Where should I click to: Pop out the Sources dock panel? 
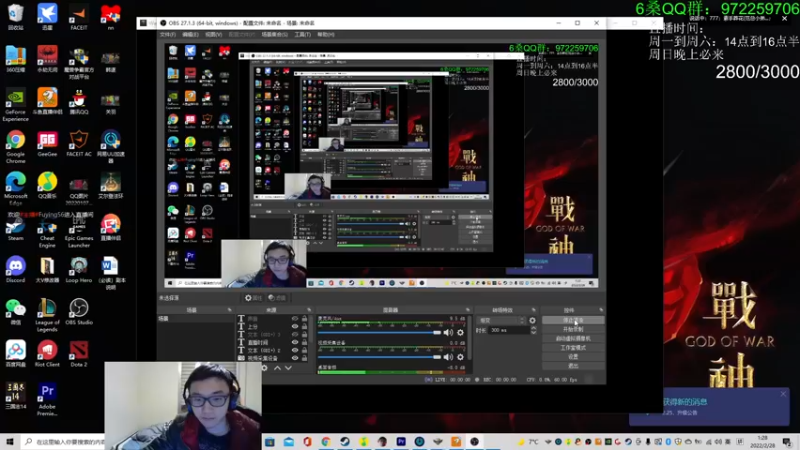(x=309, y=310)
